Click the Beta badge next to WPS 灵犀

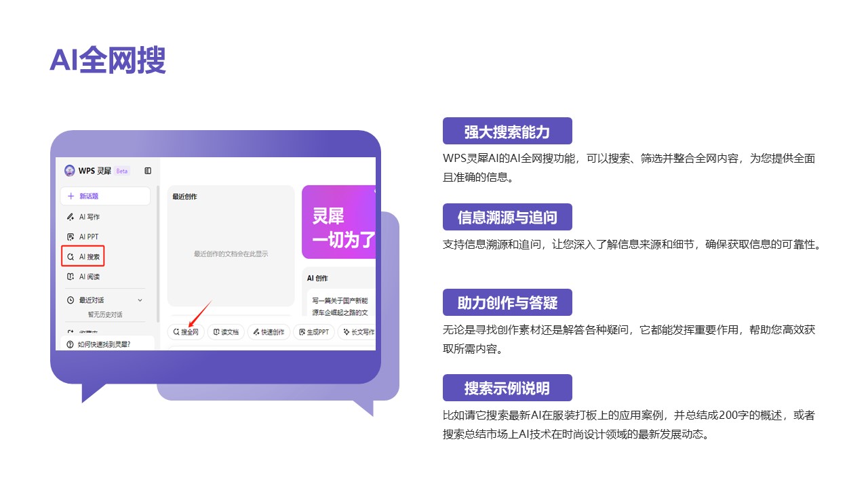click(122, 171)
